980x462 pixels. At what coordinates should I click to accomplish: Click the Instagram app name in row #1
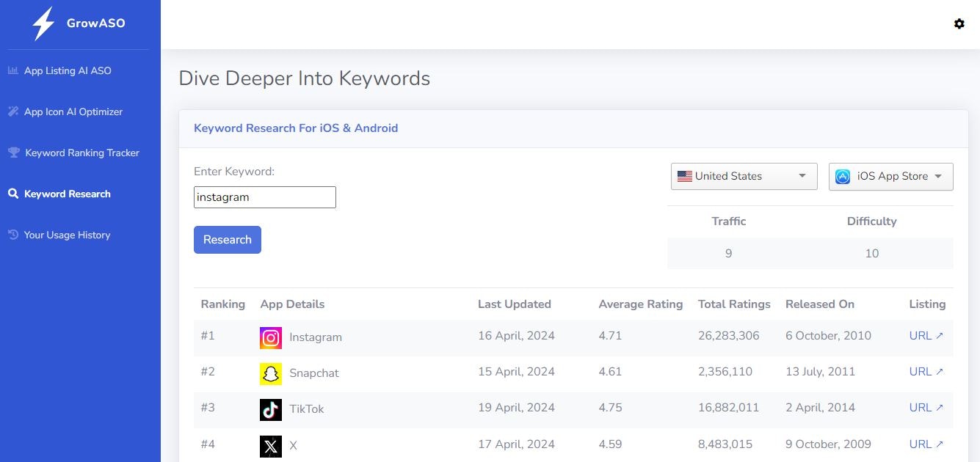click(316, 337)
